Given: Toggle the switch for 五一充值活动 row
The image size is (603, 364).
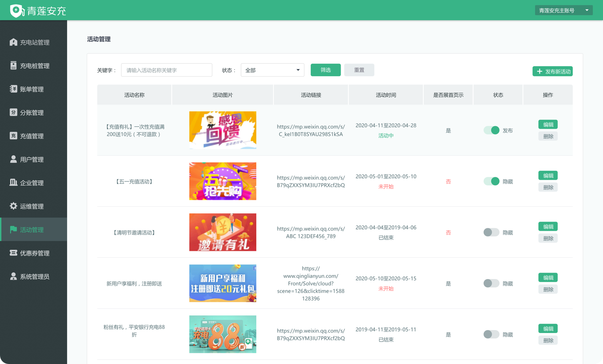Looking at the screenshot, I should 491,182.
